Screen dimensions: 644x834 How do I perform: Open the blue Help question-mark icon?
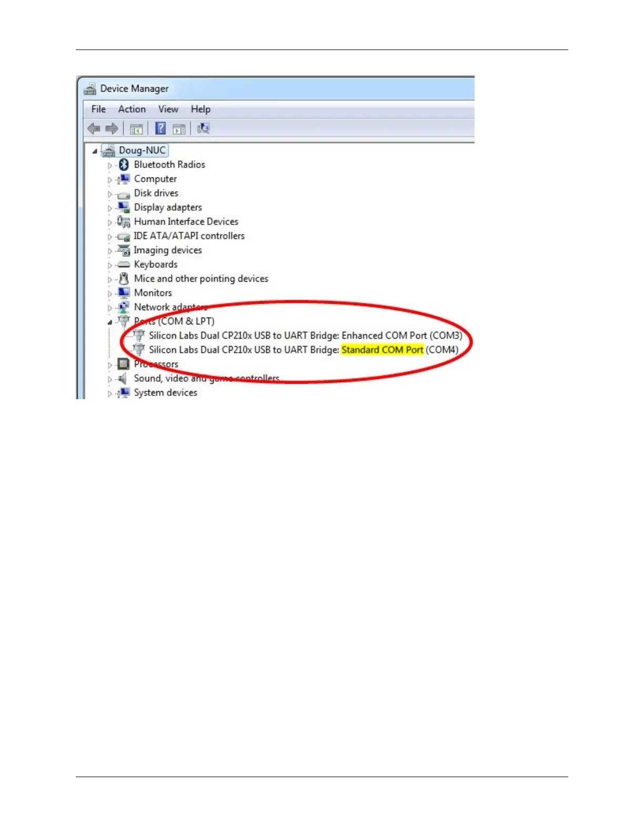pos(160,128)
